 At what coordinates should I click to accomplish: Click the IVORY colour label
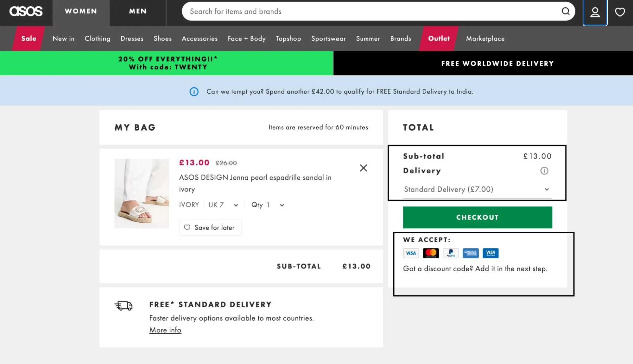pyautogui.click(x=189, y=205)
